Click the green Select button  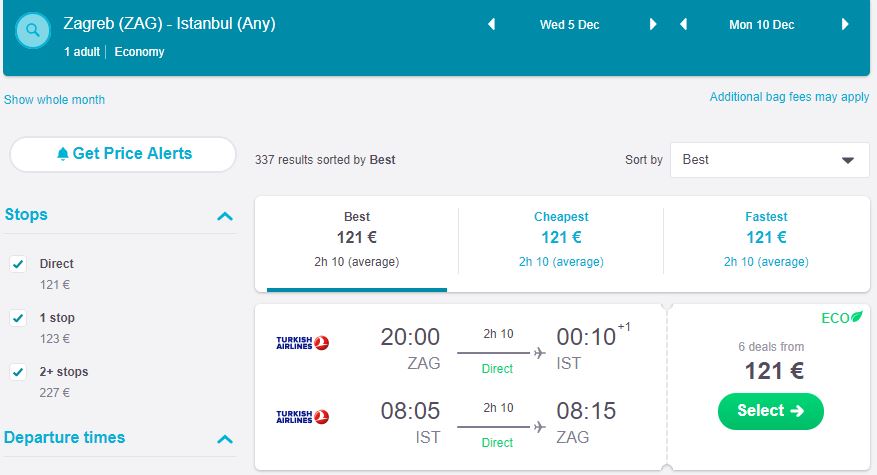(x=770, y=411)
